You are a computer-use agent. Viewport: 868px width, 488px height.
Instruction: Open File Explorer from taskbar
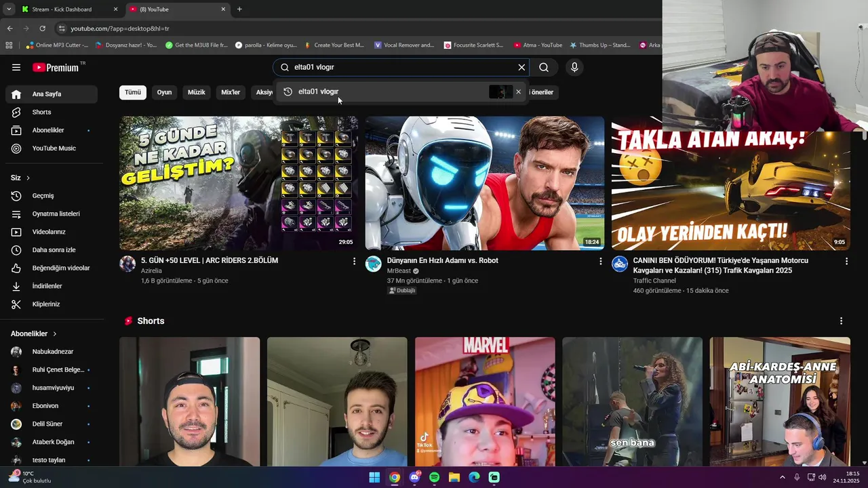pyautogui.click(x=454, y=477)
